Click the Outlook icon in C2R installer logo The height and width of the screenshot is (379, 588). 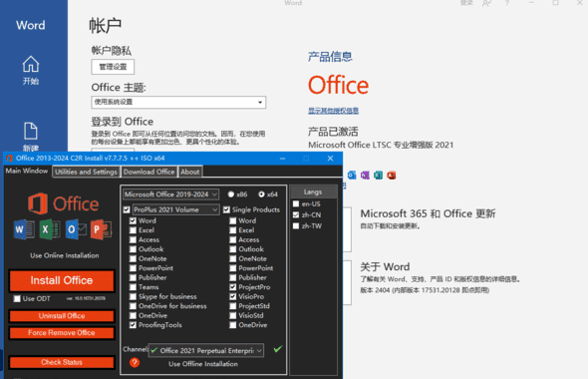click(75, 229)
